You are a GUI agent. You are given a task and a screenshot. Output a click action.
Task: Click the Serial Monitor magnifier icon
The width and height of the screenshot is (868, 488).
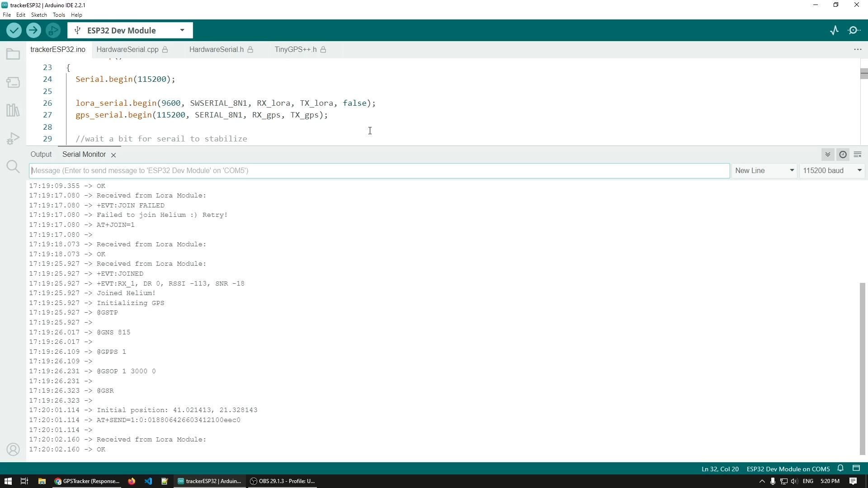coord(854,30)
